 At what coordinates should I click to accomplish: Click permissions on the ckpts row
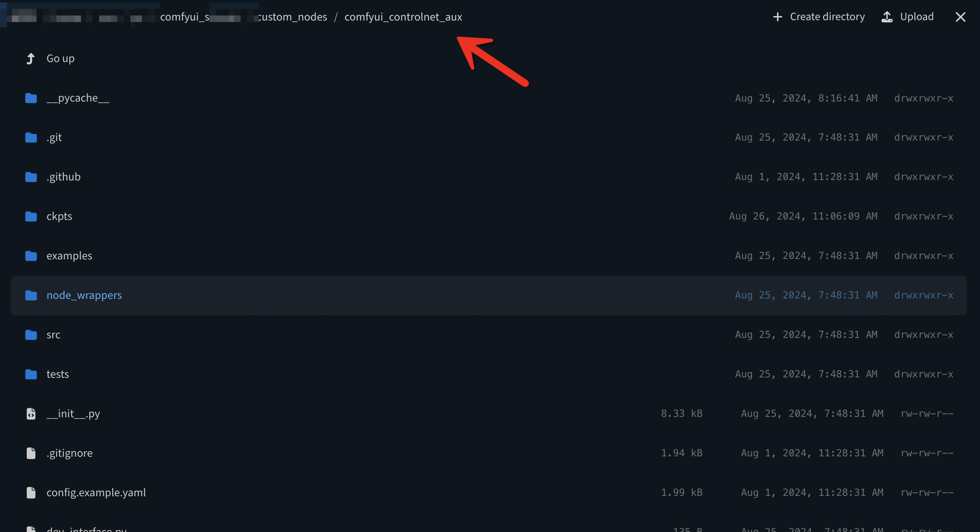pos(924,216)
